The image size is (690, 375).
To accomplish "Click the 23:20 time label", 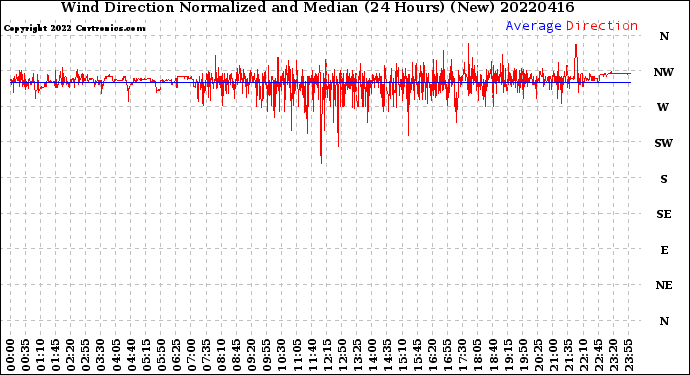I will click(613, 355).
